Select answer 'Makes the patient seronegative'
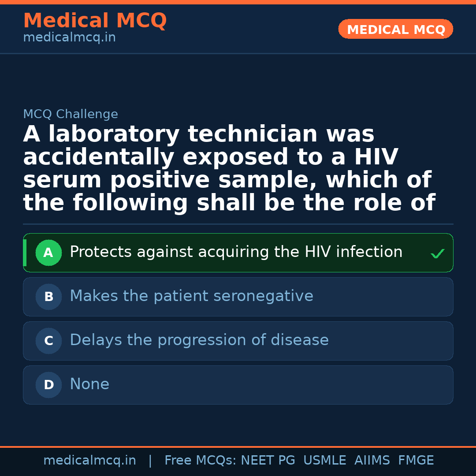Image resolution: width=476 pixels, height=476 pixels. pyautogui.click(x=191, y=297)
